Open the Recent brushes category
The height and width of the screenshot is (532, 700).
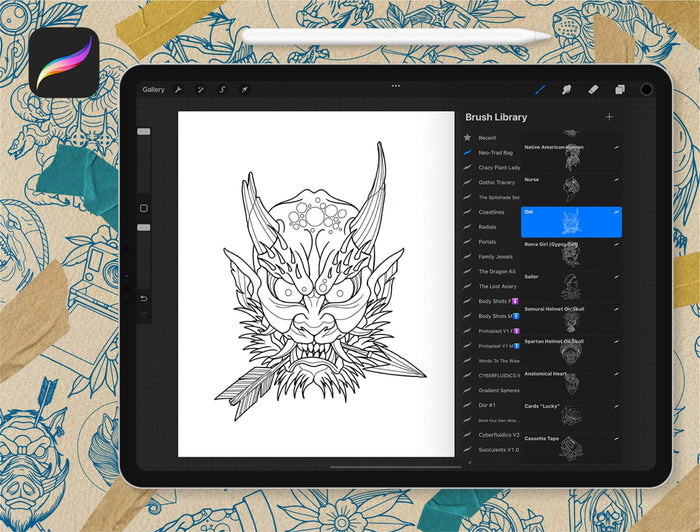[x=486, y=138]
